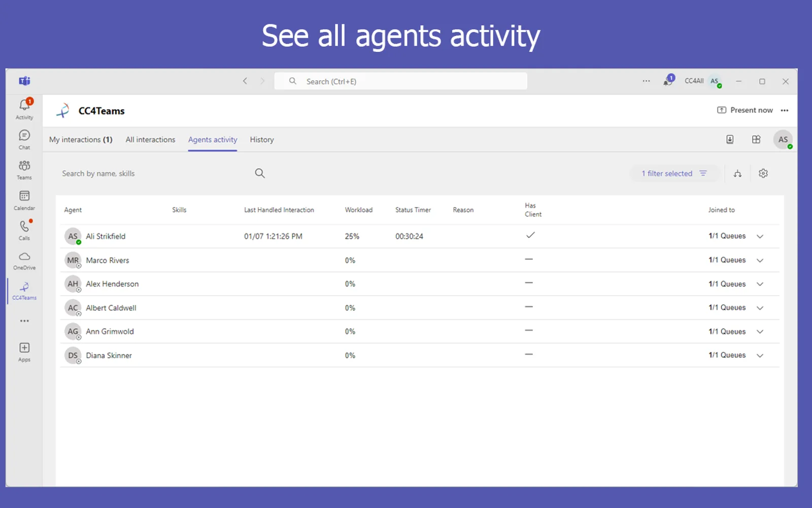Click the Present now button
812x508 pixels.
pyautogui.click(x=745, y=110)
